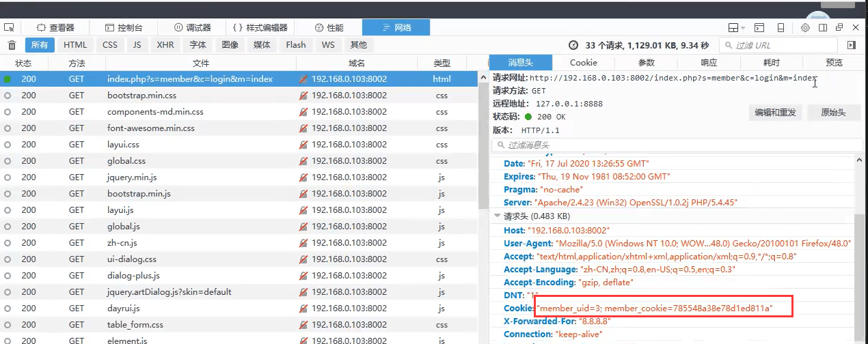Click insecure lock icon on bootstrap.min.css row
Screen dimensions: 868x344
tap(303, 96)
